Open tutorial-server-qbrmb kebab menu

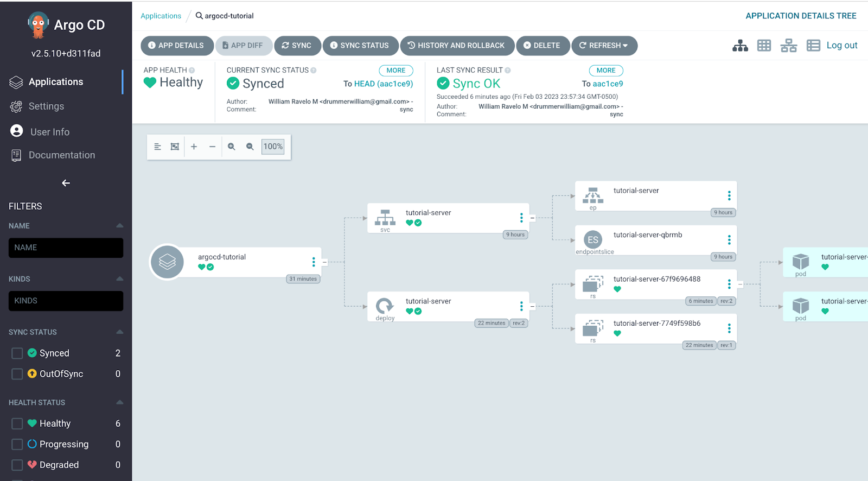[x=729, y=240]
